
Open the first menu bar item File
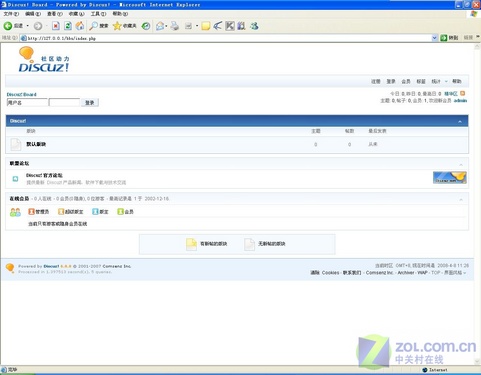click(11, 14)
